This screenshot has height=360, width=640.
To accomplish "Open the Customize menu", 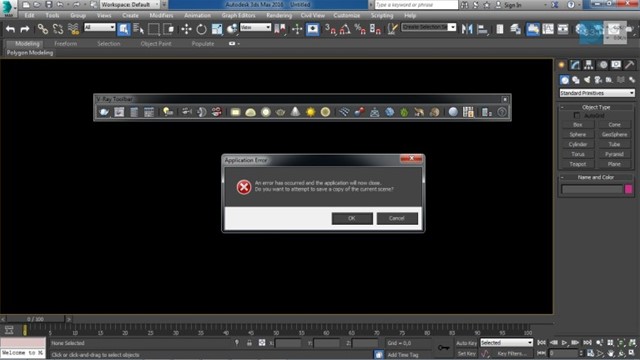I will point(347,16).
